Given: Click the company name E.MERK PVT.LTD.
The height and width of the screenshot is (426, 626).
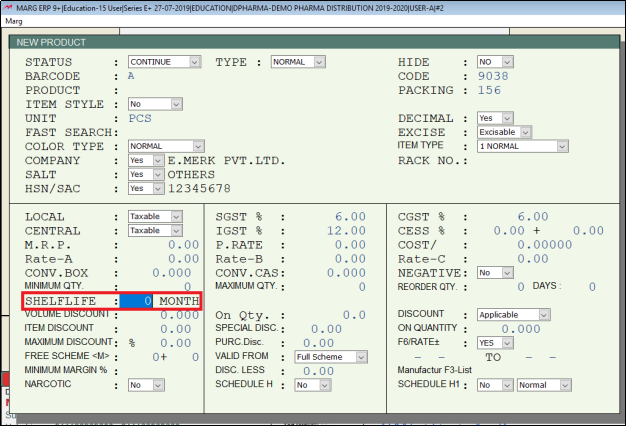Looking at the screenshot, I should point(226,160).
